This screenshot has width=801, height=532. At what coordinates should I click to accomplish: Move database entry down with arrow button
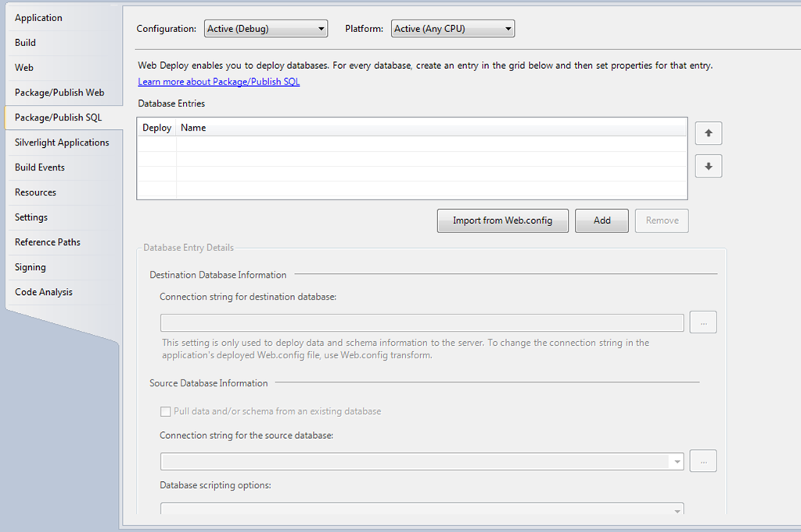(x=708, y=166)
